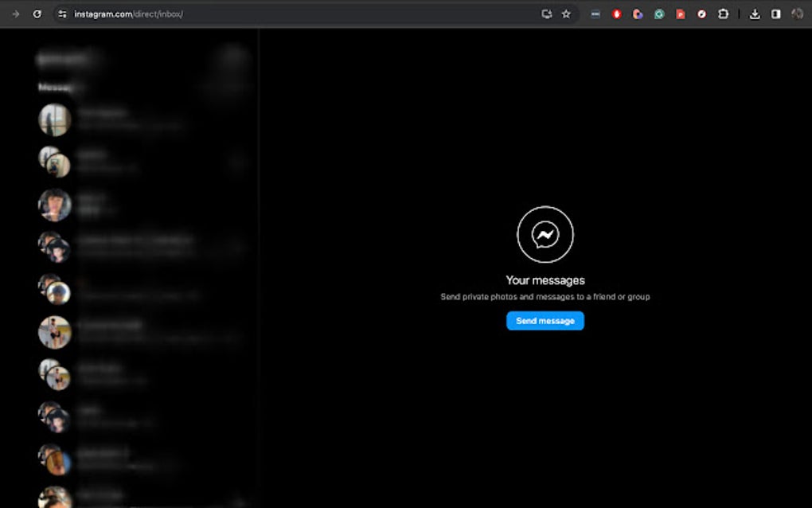Screen dimensions: 812x508
Task: Click the purple pinned extension icon
Action: point(638,14)
